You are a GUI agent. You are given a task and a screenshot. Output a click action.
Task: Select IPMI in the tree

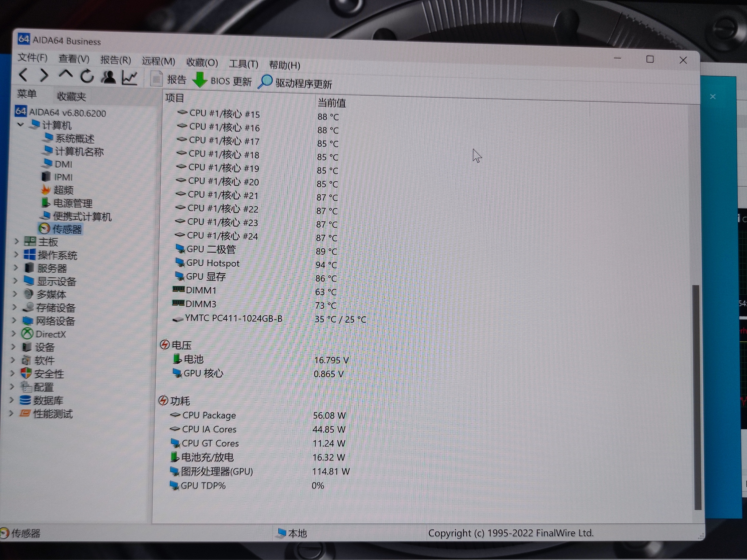pyautogui.click(x=57, y=177)
